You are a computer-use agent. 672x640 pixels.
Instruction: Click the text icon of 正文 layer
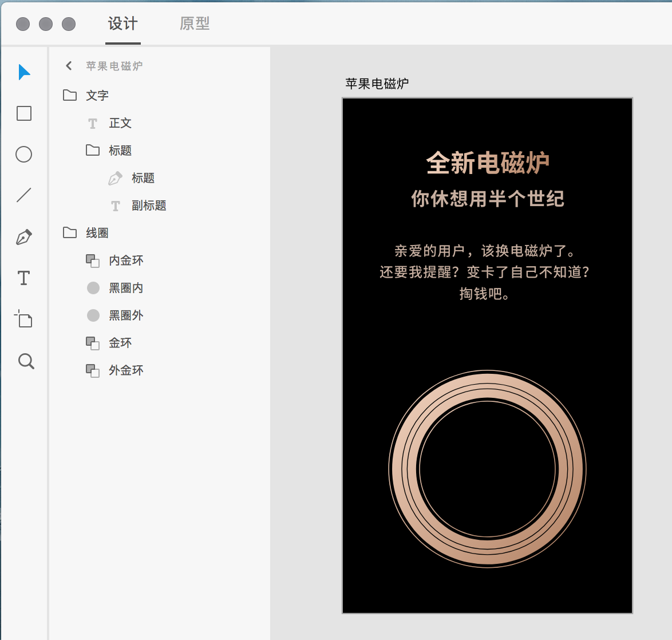point(93,124)
